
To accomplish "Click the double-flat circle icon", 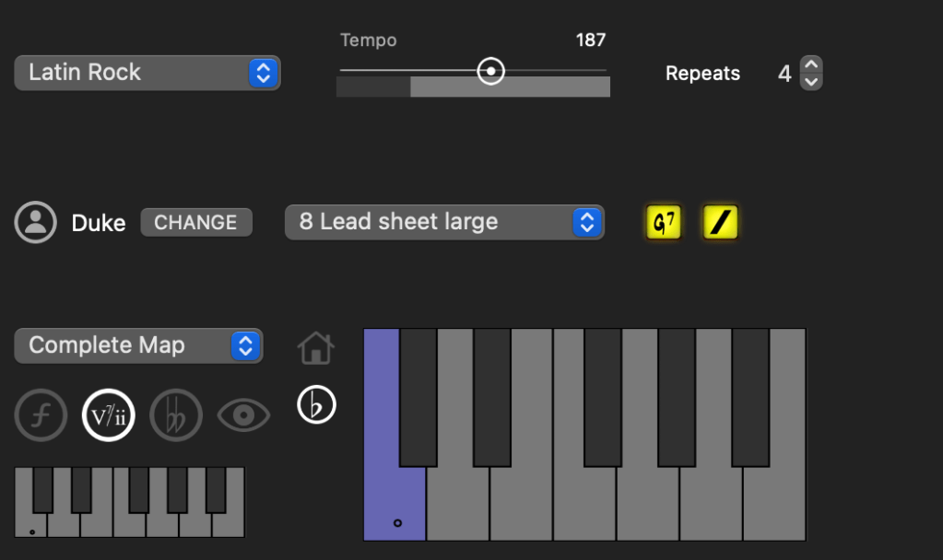I will 176,415.
